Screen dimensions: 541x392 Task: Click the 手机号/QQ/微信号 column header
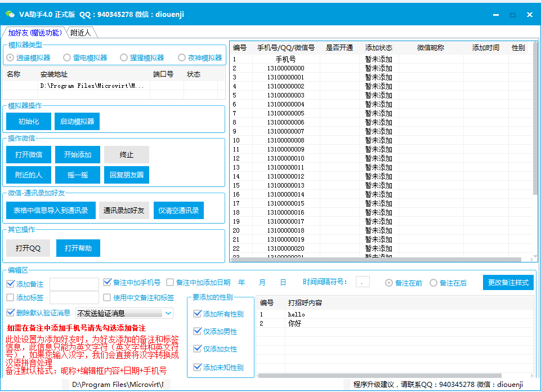[x=286, y=48]
